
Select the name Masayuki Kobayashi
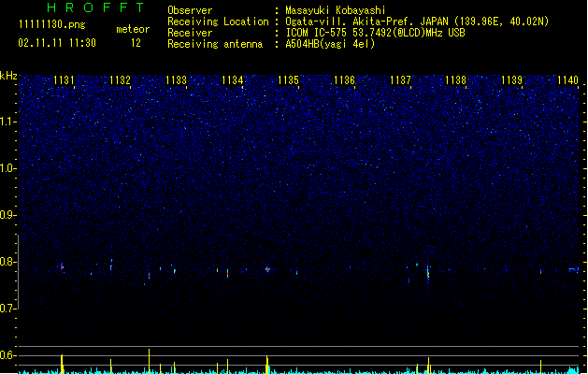pos(336,10)
